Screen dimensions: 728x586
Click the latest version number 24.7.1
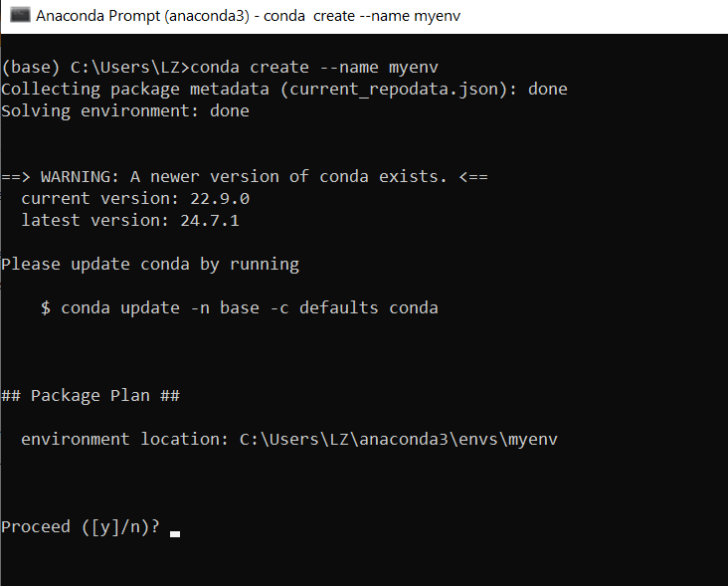pos(210,221)
